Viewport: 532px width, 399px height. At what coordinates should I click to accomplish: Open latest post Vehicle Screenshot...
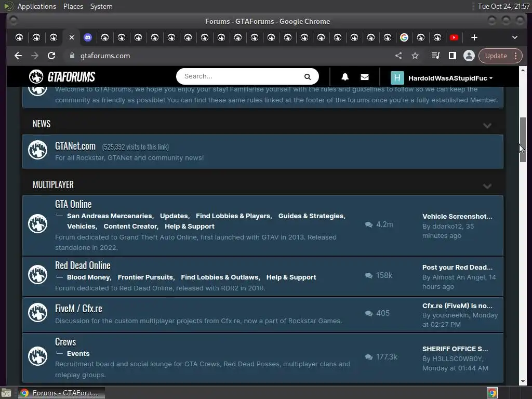tap(457, 217)
